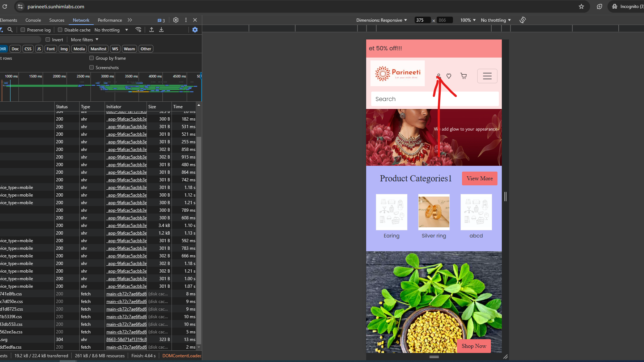Image resolution: width=644 pixels, height=362 pixels.
Task: Export HAR file with download icon
Action: point(161,30)
